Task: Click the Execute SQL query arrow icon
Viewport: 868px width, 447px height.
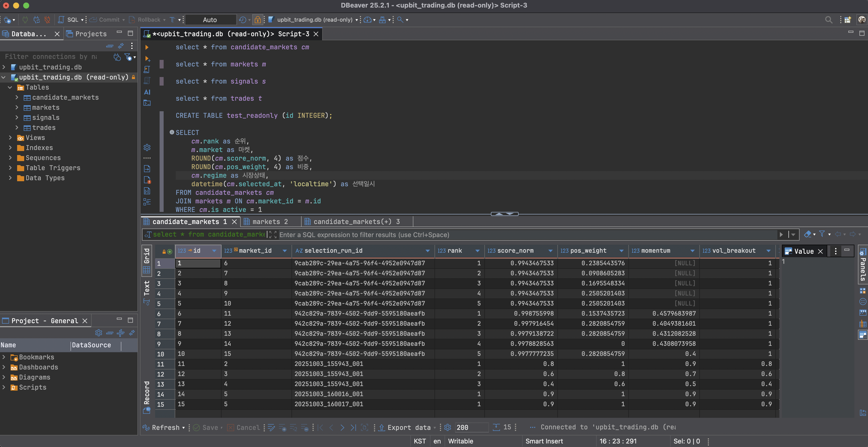Action: coord(147,47)
